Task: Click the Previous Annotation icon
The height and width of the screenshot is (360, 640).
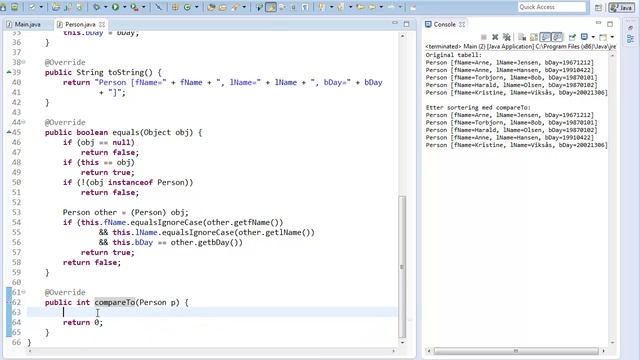Action: pyautogui.click(x=340, y=7)
